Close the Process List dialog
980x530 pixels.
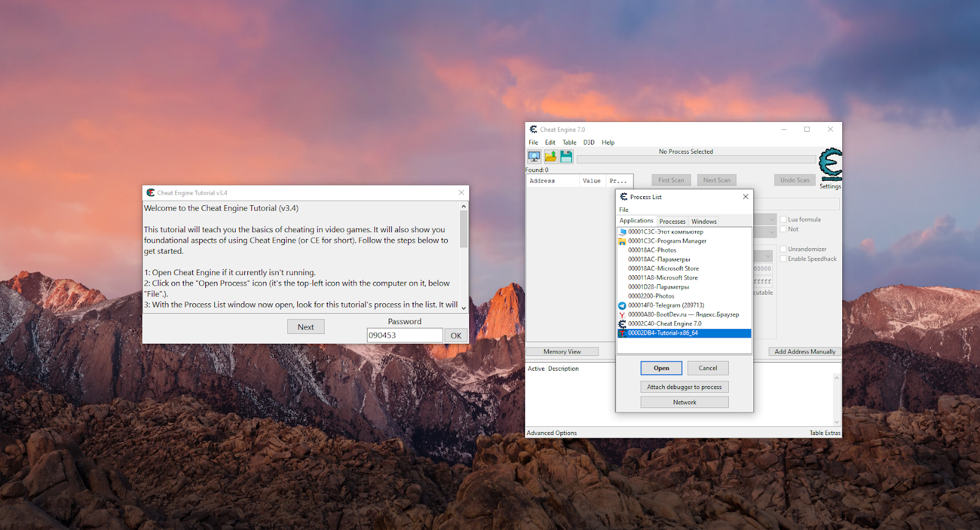(x=745, y=197)
